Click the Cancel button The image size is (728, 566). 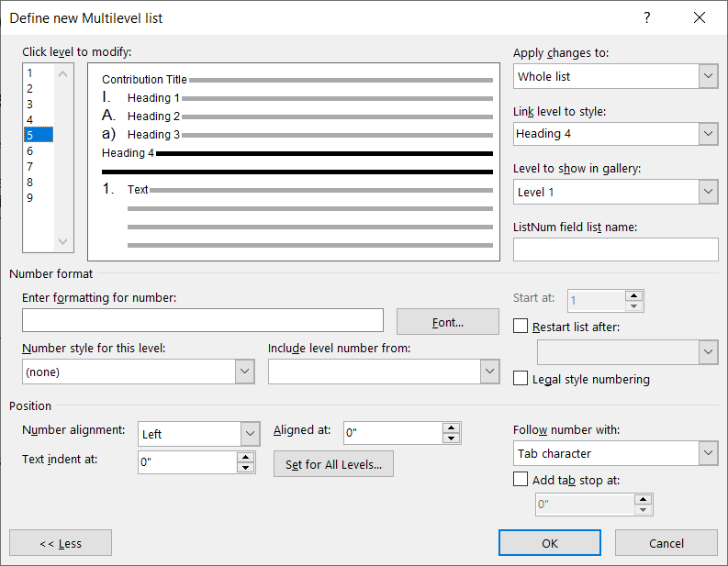click(x=666, y=543)
